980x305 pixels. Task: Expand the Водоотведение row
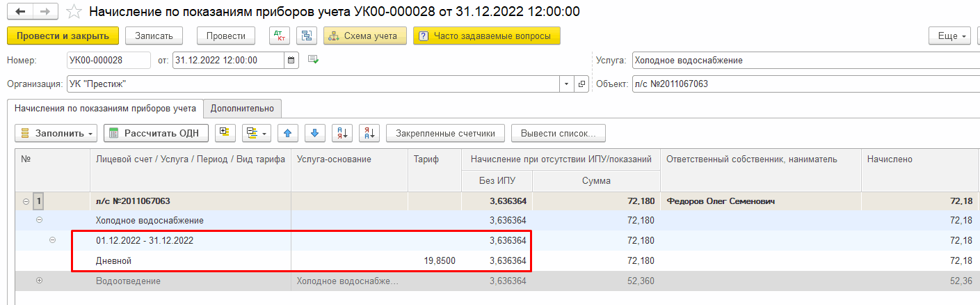(39, 281)
